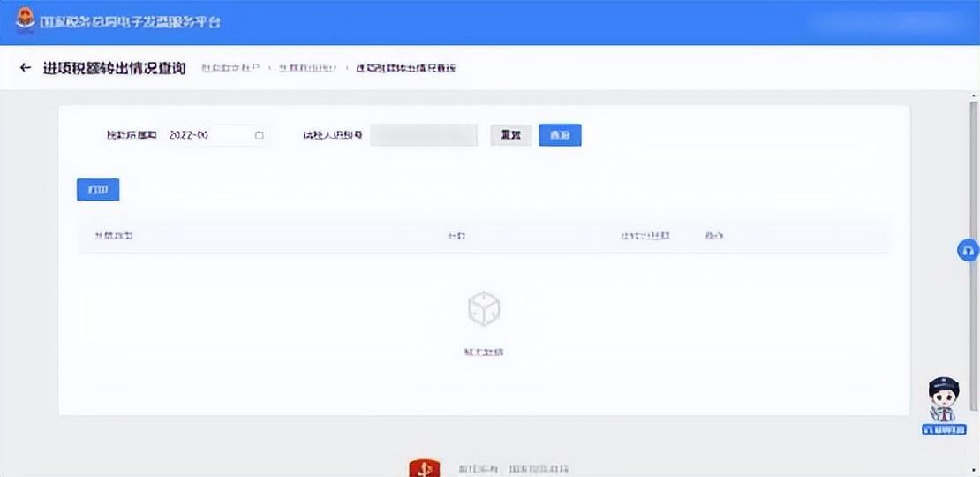
Task: Click the gray 重置 reset button
Action: pos(510,135)
